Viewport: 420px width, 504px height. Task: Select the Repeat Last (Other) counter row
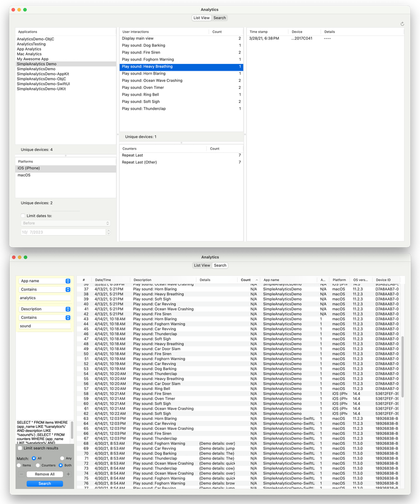[x=181, y=163]
